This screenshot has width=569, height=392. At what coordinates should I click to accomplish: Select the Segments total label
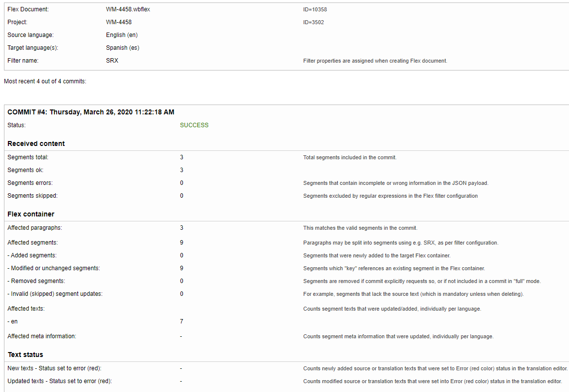(x=28, y=157)
